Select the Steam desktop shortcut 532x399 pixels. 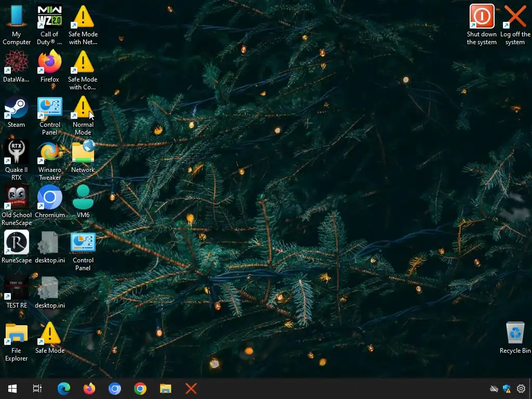[16, 112]
